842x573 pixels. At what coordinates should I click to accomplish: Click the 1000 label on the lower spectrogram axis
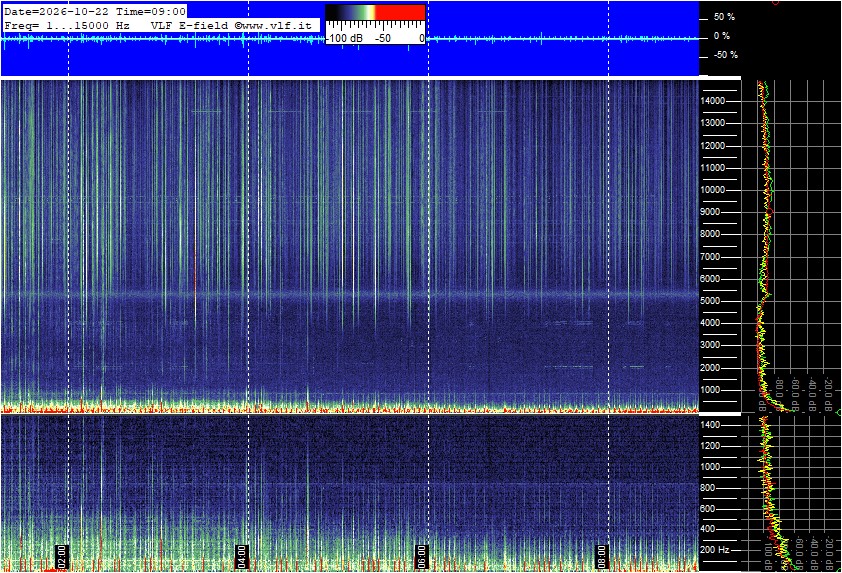710,467
